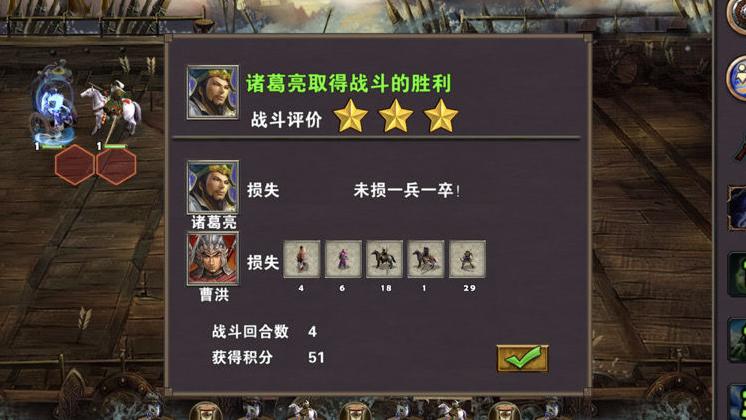The image size is (746, 420).
Task: Click the round person icon on right sidebar
Action: (737, 78)
